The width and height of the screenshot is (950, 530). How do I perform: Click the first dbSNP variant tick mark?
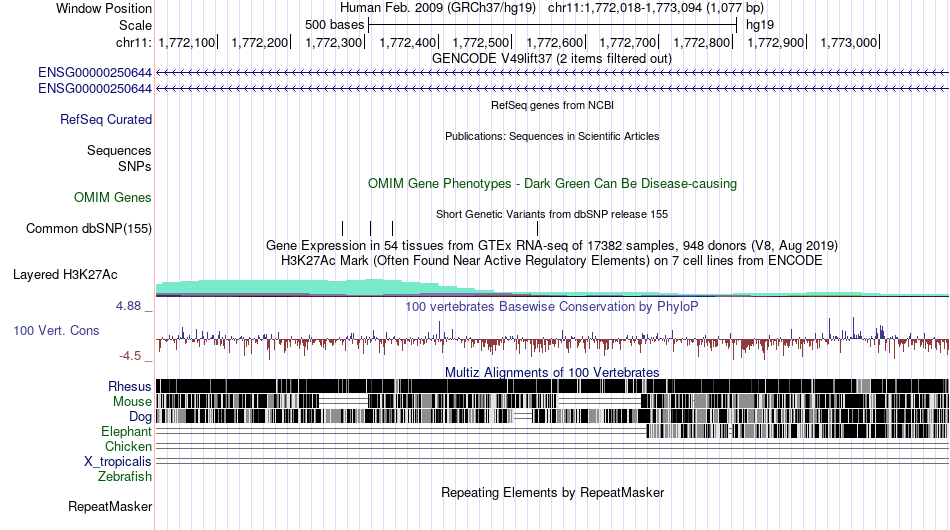pos(342,228)
